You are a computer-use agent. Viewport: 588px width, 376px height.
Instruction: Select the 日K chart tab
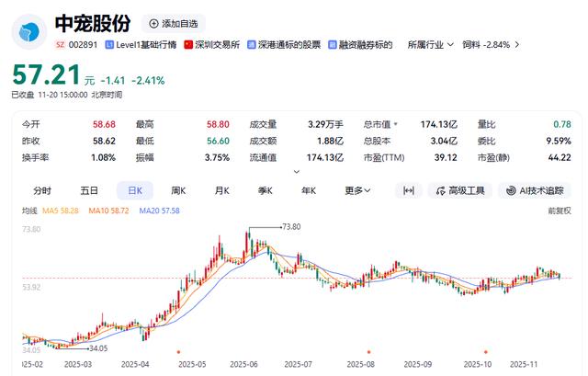click(135, 190)
